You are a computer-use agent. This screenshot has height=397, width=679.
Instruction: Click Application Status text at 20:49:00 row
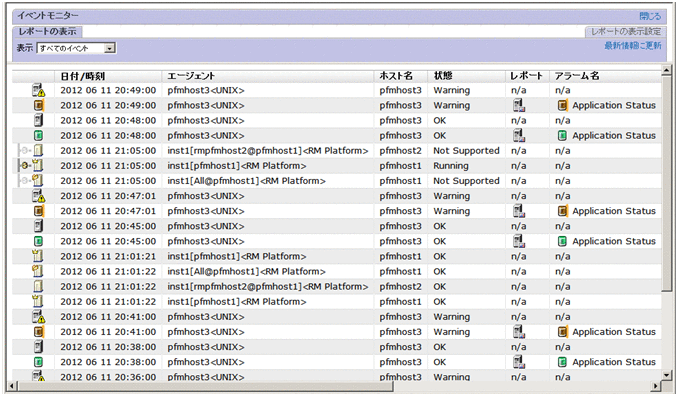(614, 105)
